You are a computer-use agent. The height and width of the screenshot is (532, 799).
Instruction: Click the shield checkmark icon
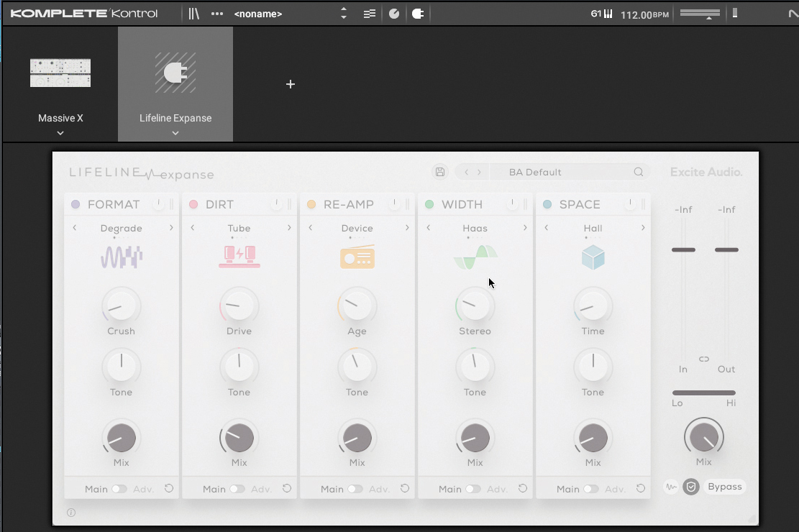click(x=691, y=487)
